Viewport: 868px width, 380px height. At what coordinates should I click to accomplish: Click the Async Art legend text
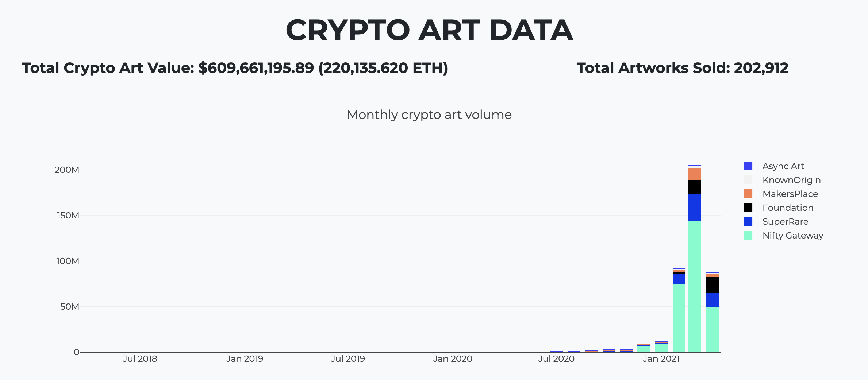[x=783, y=166]
